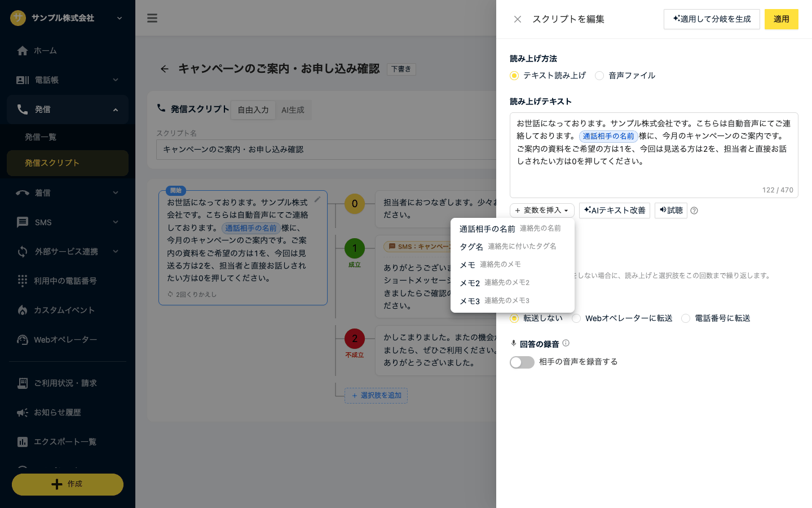This screenshot has height=508, width=812.
Task: Click the エクスポート一覧 chart icon
Action: (x=23, y=442)
